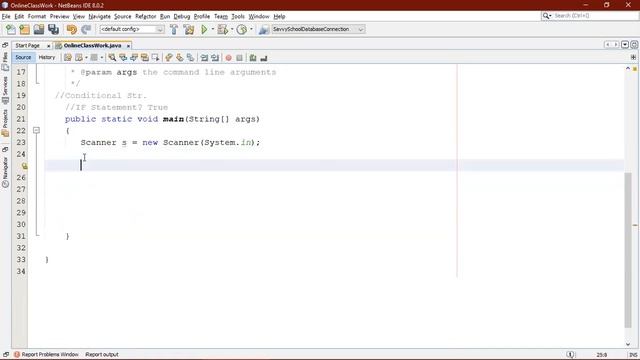Close the Start Page tab
The image size is (640, 360).
point(48,46)
